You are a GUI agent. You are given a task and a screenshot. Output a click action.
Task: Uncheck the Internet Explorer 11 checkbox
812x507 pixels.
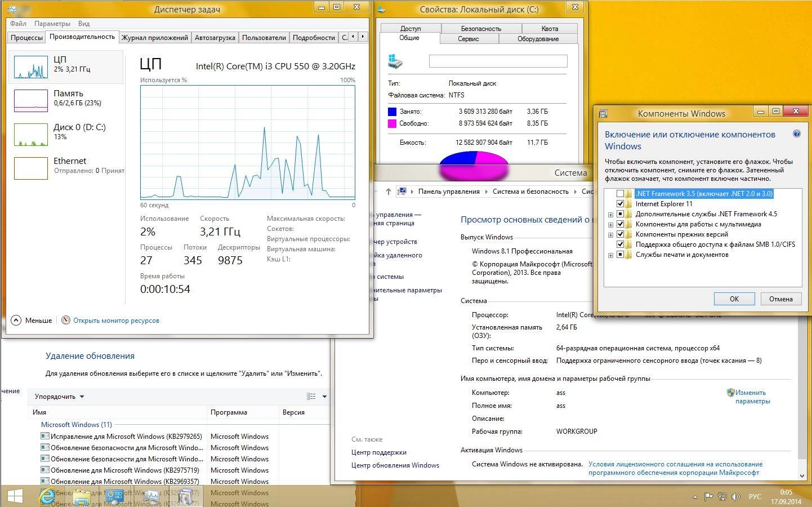[x=620, y=204]
